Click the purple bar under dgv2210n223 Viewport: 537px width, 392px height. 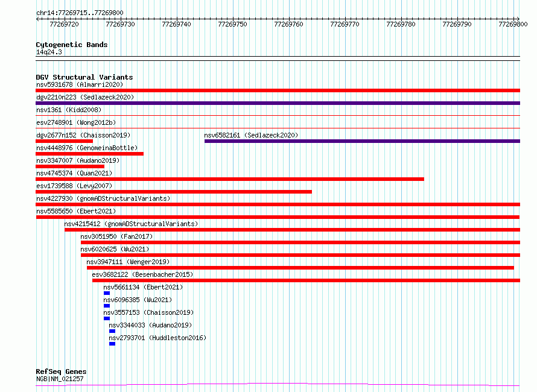278,103
